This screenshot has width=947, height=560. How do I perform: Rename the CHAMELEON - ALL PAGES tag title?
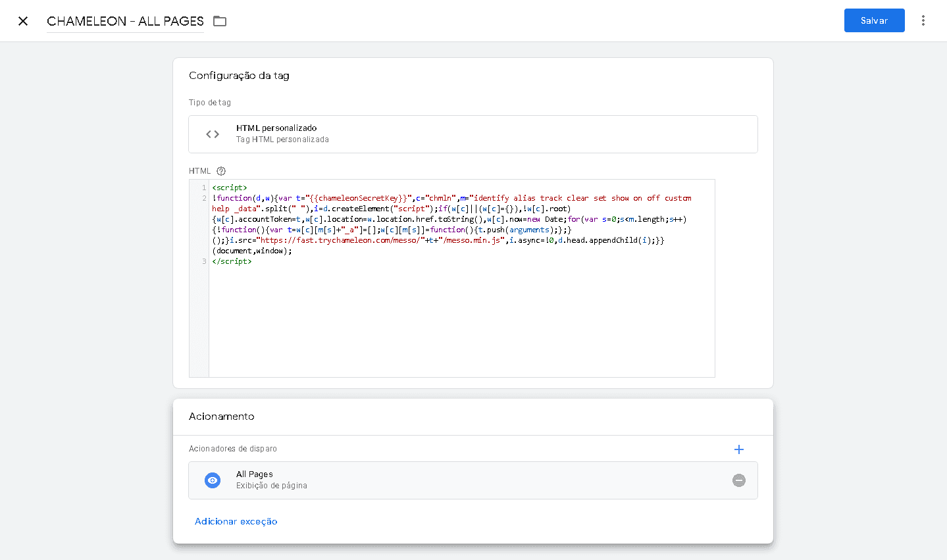pos(125,21)
